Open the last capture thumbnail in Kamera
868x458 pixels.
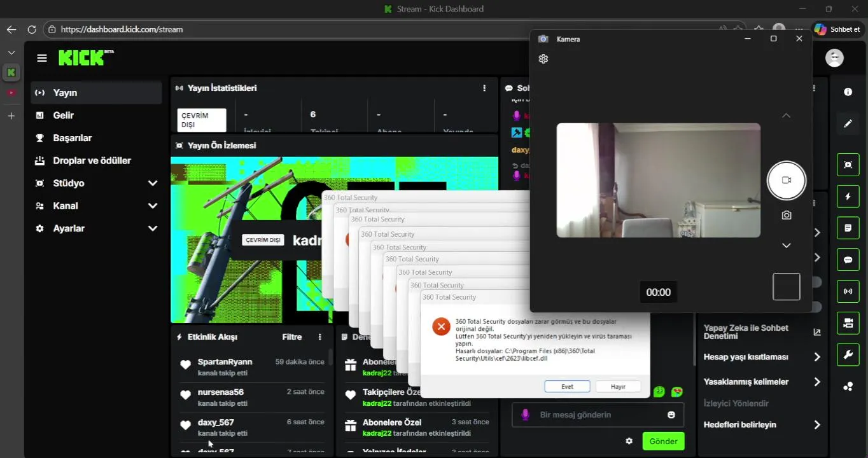pos(787,287)
